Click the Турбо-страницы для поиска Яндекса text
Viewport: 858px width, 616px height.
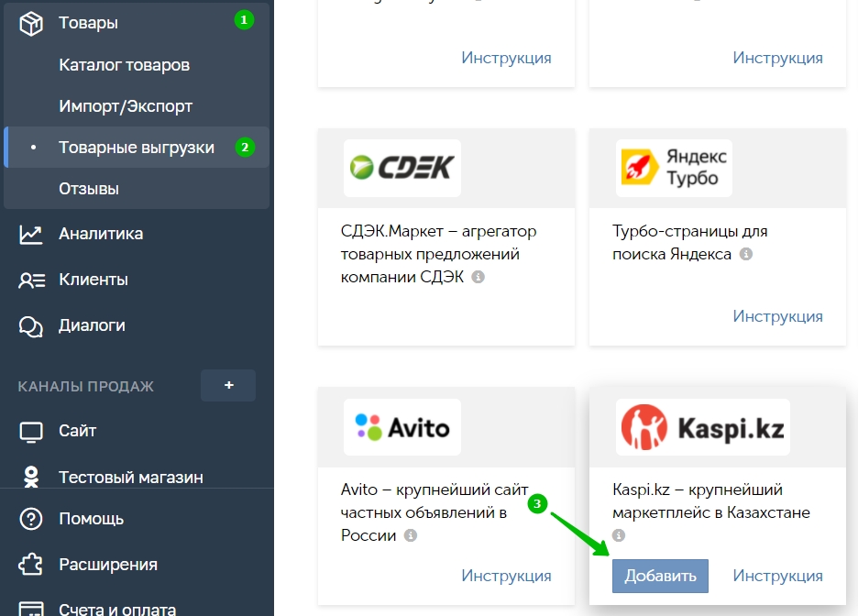coord(689,242)
